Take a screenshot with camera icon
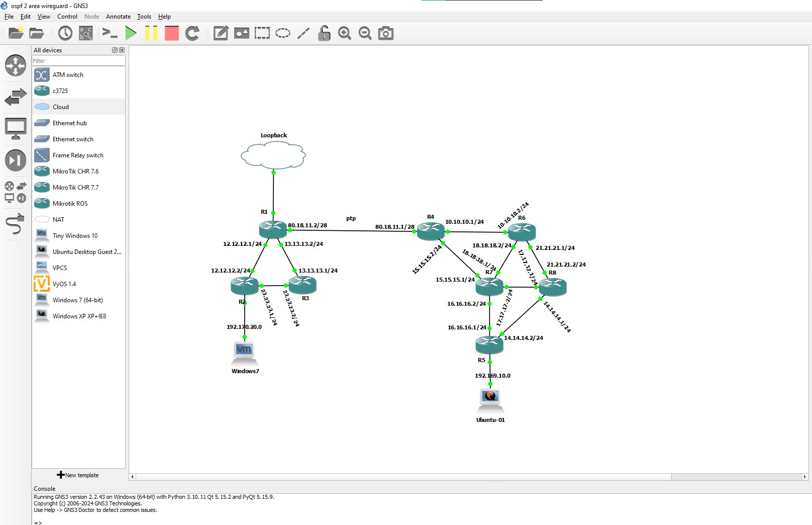 386,33
